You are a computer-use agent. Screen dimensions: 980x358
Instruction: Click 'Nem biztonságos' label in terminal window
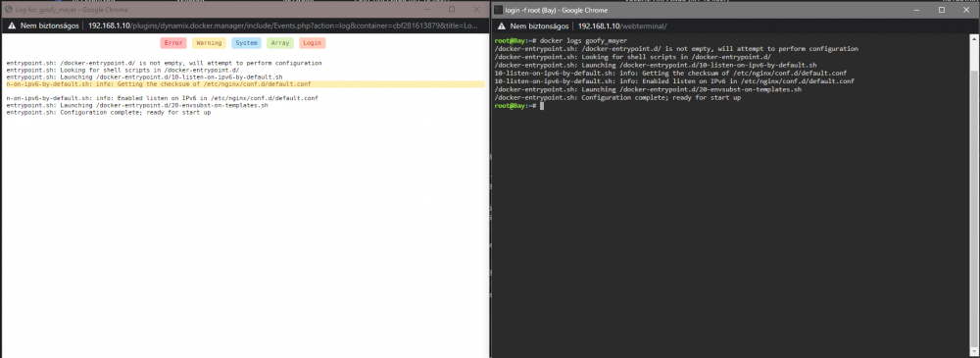coord(539,26)
